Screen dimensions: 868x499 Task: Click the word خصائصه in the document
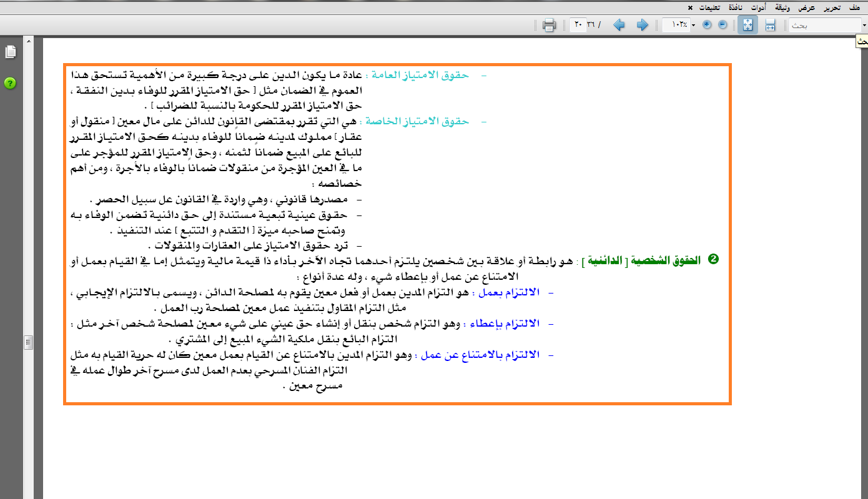coord(340,184)
